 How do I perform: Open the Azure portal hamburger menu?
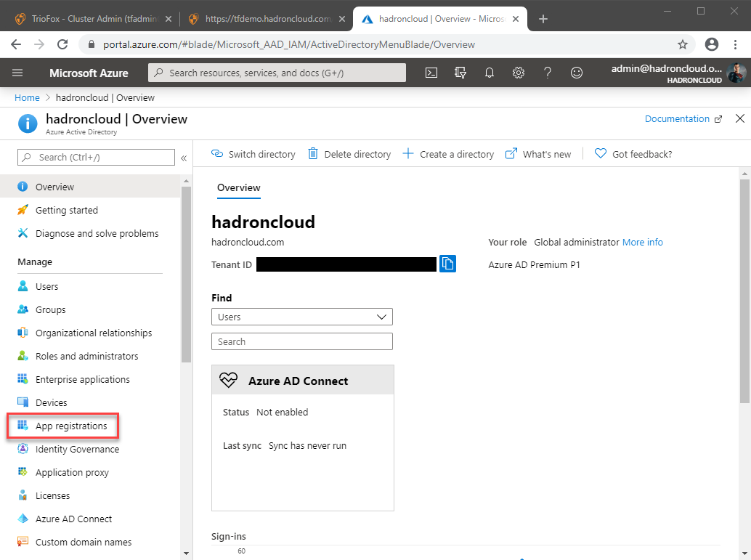(17, 73)
